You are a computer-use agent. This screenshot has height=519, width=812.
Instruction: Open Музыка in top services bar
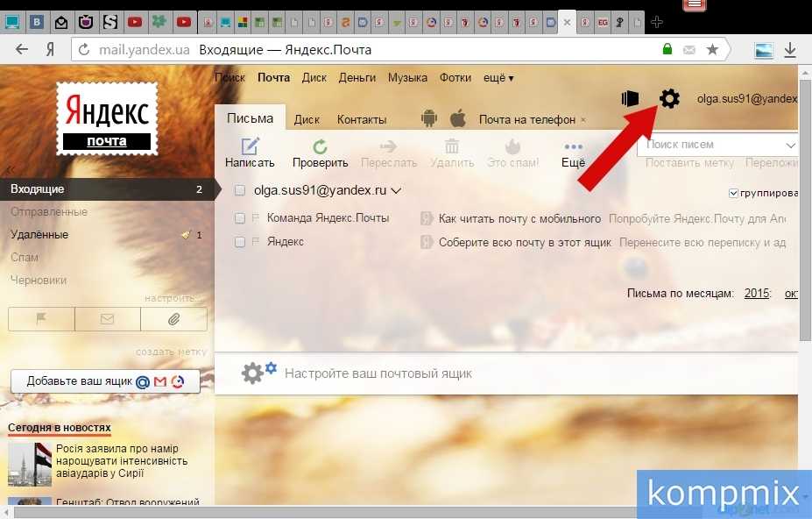(407, 78)
